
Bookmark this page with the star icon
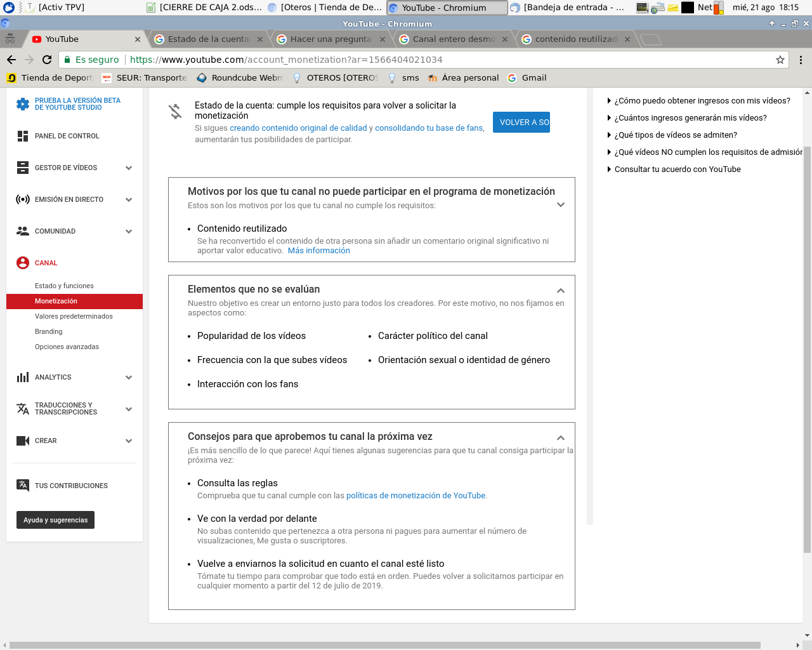780,60
